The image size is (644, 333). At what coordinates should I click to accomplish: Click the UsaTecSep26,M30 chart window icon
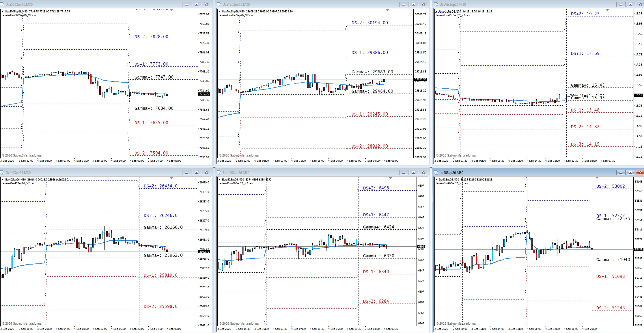219,4
